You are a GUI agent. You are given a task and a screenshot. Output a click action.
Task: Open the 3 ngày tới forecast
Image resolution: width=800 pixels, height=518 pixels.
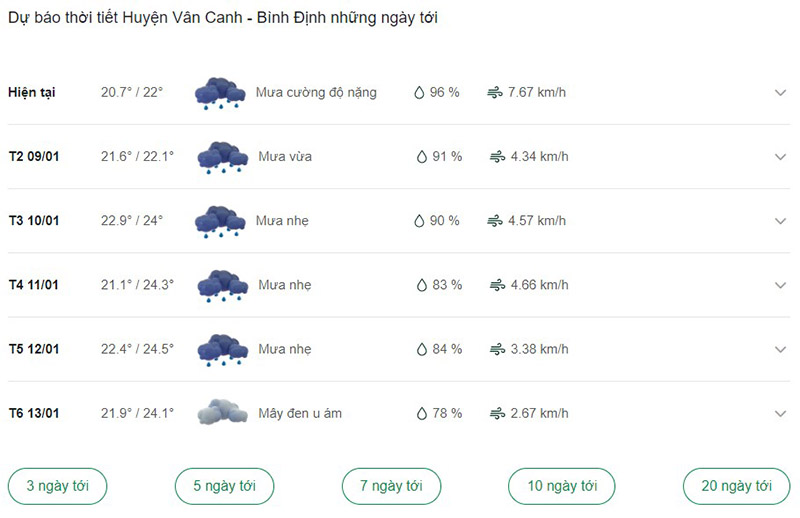[x=58, y=486]
